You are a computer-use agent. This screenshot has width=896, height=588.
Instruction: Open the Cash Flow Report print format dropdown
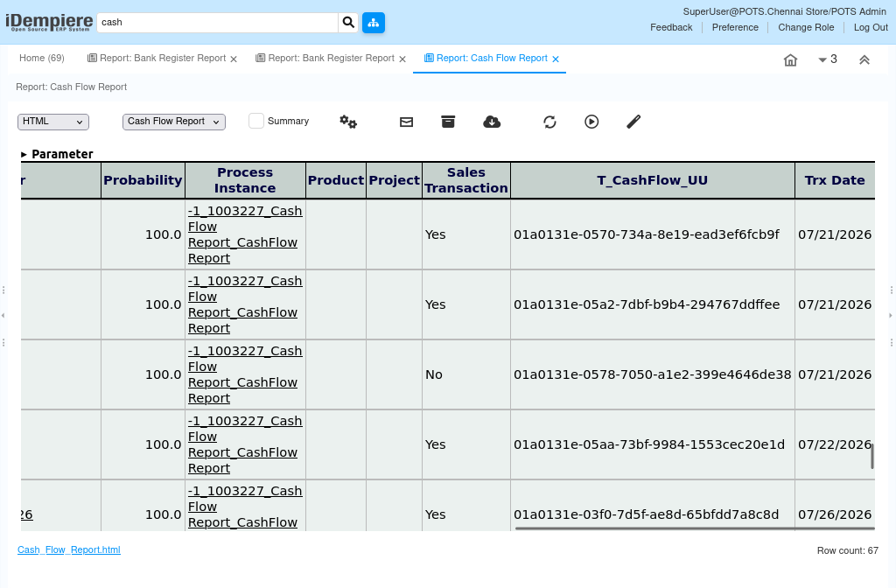174,122
